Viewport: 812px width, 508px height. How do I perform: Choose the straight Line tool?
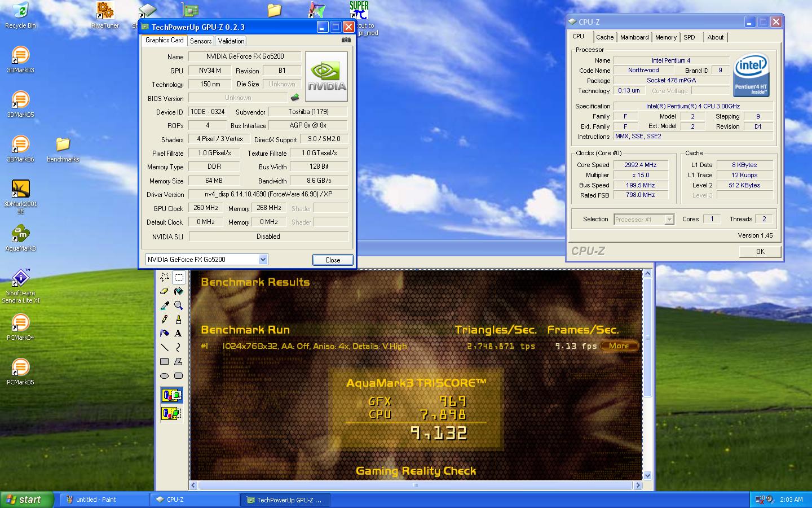(x=165, y=348)
